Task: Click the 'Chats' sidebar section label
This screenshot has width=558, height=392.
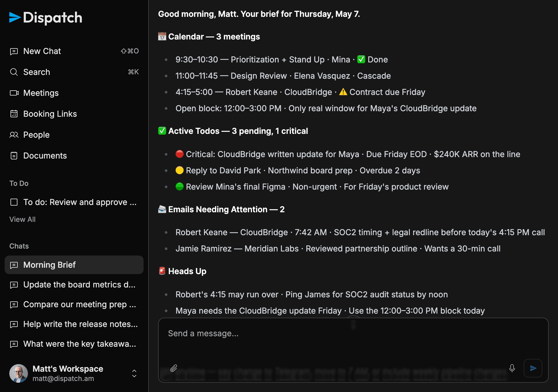Action: (19, 246)
